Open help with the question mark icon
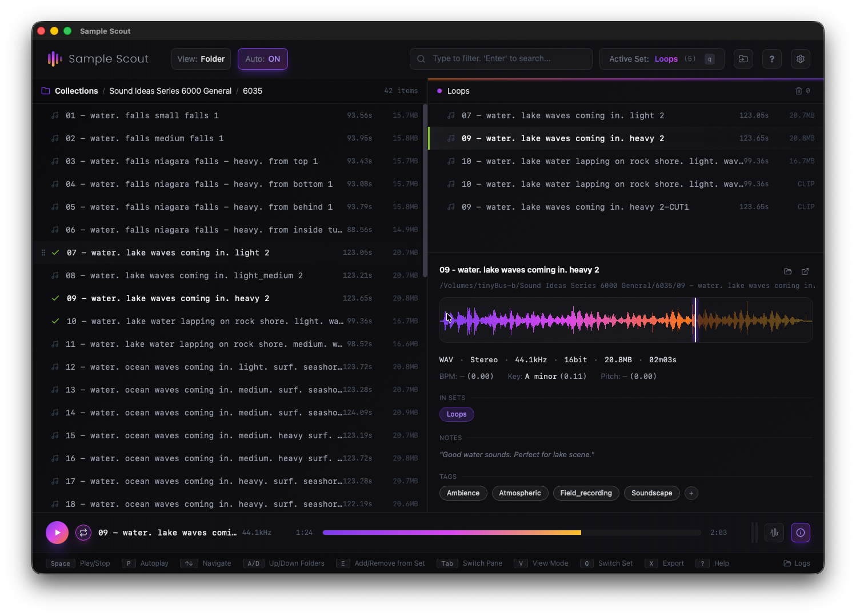856x616 pixels. [771, 59]
